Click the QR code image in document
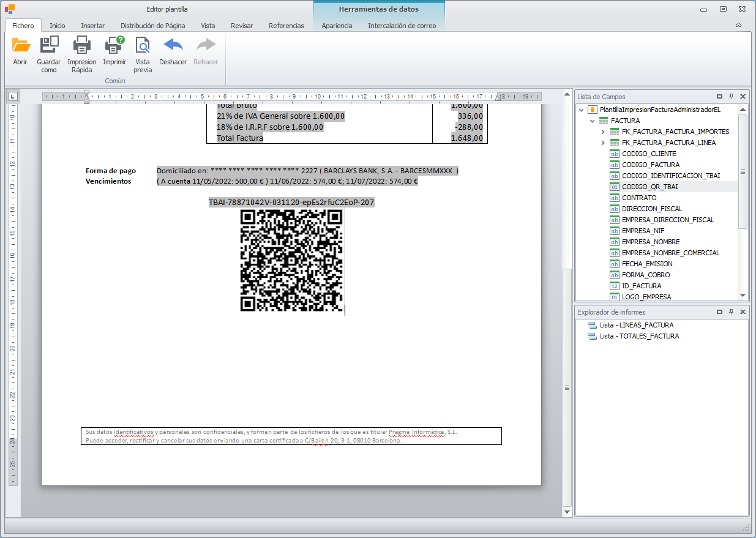Viewport: 756px width, 538px height. (x=291, y=260)
